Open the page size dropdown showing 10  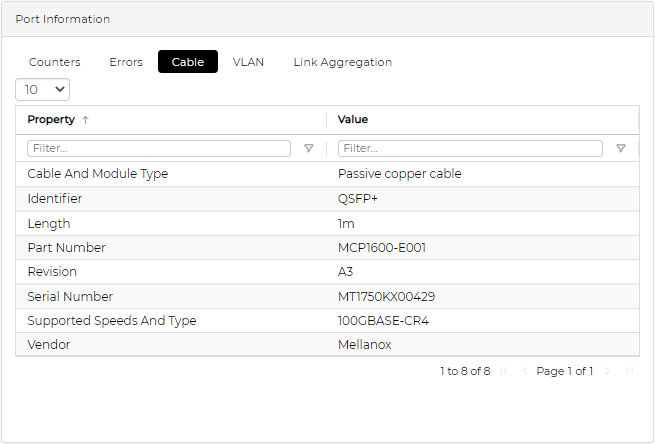coord(43,90)
